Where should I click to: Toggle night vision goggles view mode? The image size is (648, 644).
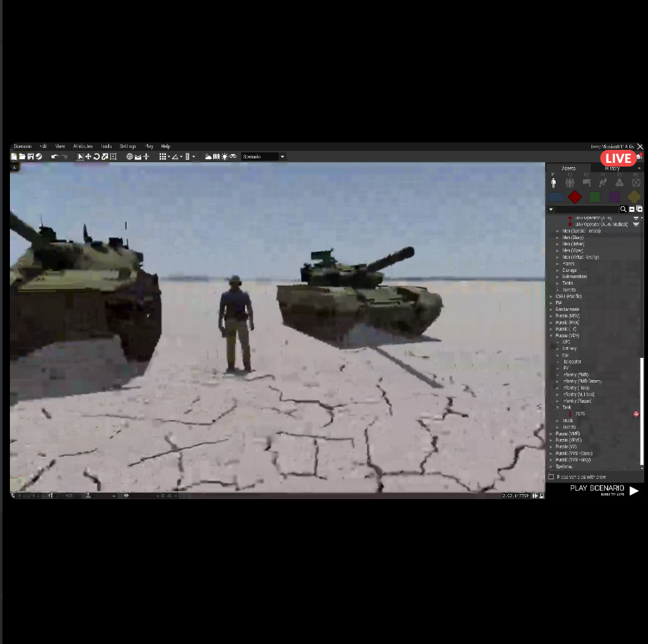tap(233, 157)
